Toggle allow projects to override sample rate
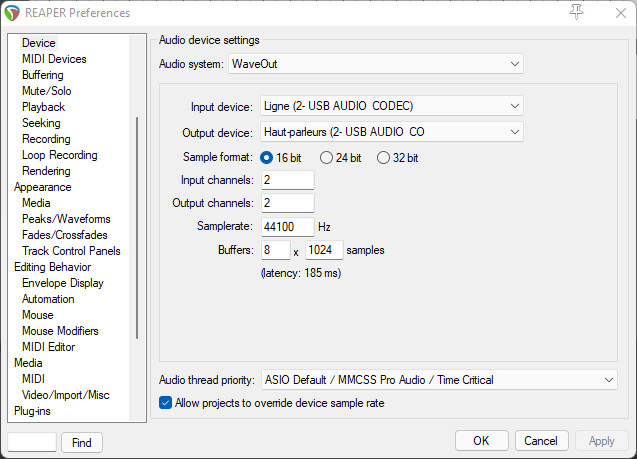Viewport: 637px width, 459px height. 166,403
